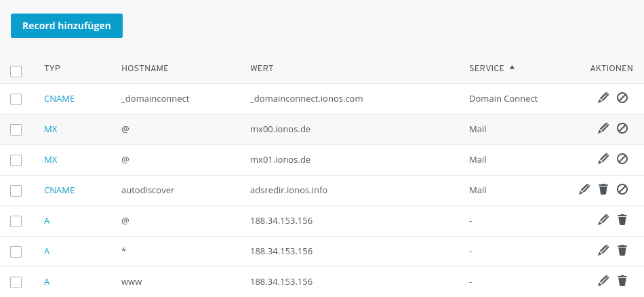Open the CNAME link for autodiscover
644x297 pixels.
click(59, 190)
